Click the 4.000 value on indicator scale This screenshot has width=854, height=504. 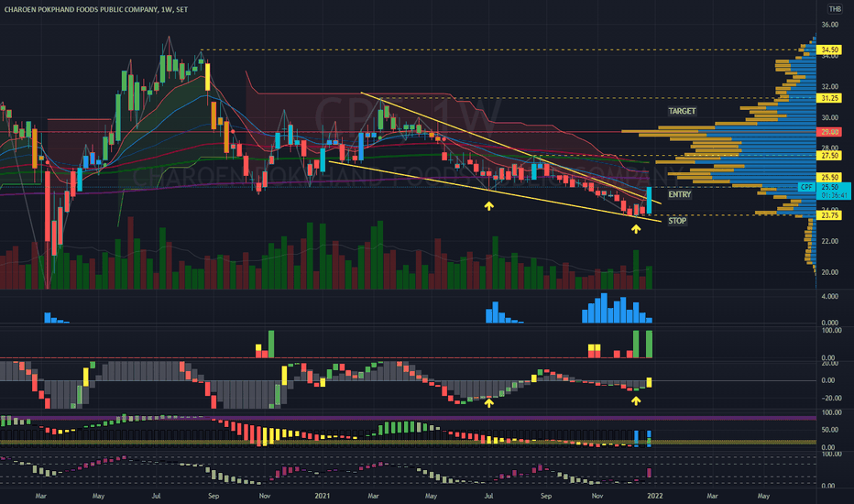point(829,297)
